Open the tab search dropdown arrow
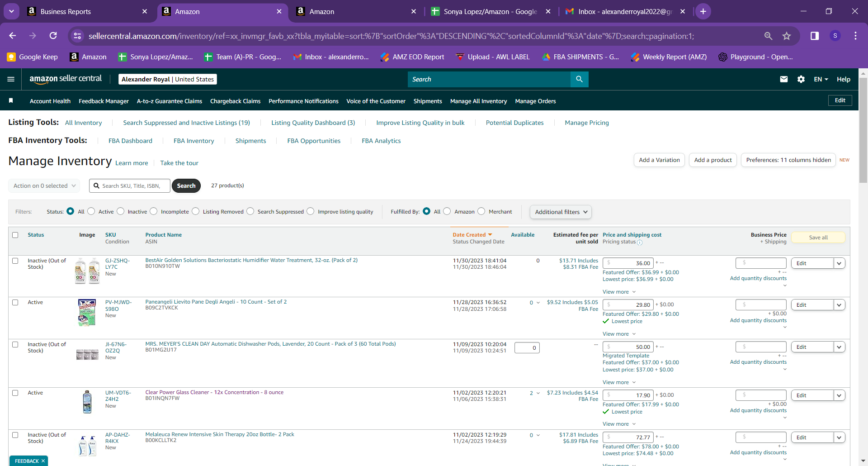The width and height of the screenshot is (868, 466). coord(11,11)
